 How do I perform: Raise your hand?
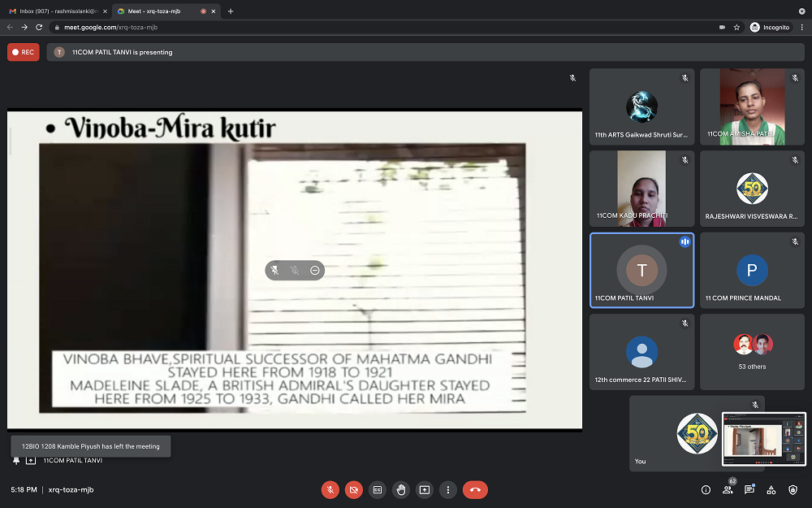[401, 490]
